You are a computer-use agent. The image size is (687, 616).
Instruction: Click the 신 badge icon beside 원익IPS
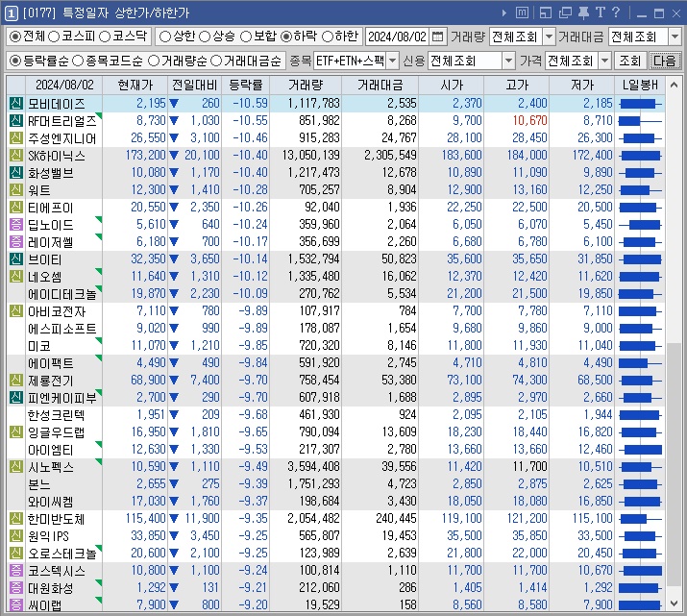pyautogui.click(x=16, y=536)
